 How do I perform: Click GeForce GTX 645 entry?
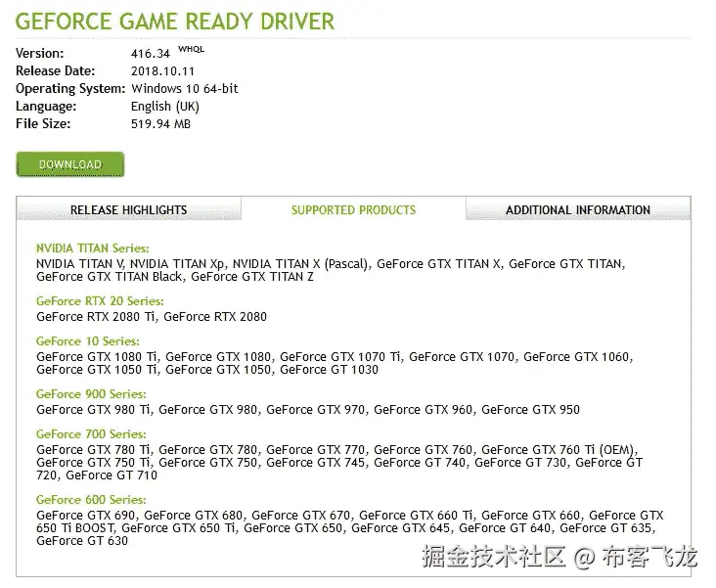pyautogui.click(x=400, y=528)
